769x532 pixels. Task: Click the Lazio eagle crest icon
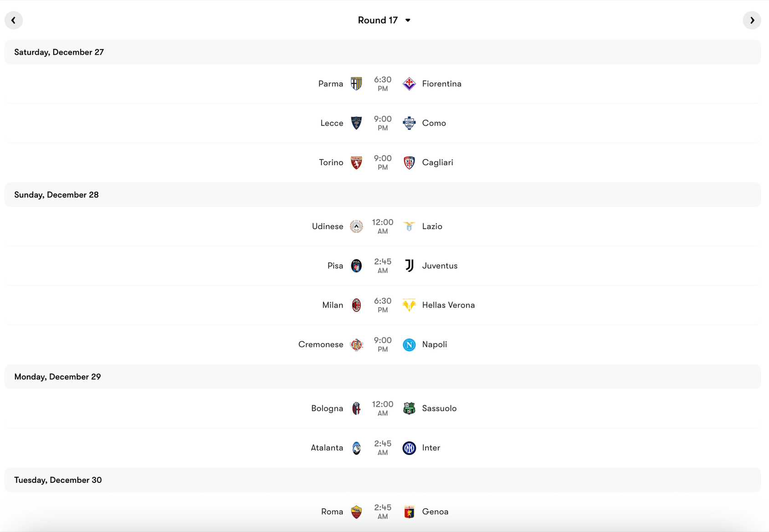coord(409,226)
